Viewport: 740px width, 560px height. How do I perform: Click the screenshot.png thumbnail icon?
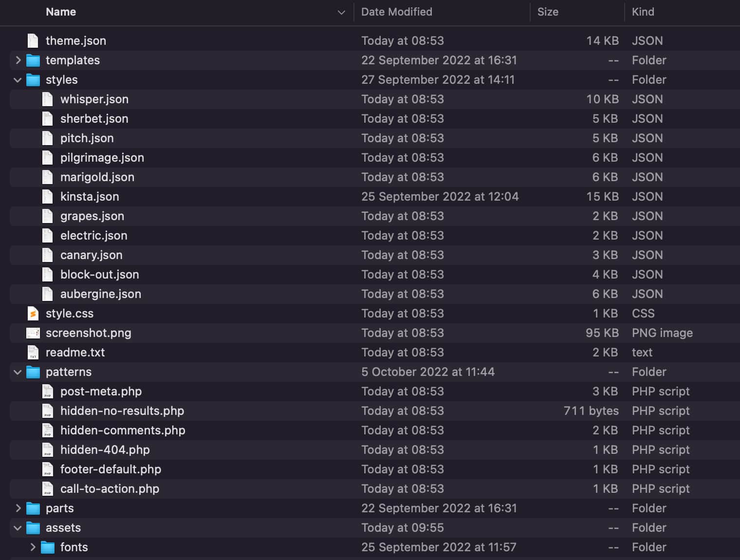(x=33, y=333)
